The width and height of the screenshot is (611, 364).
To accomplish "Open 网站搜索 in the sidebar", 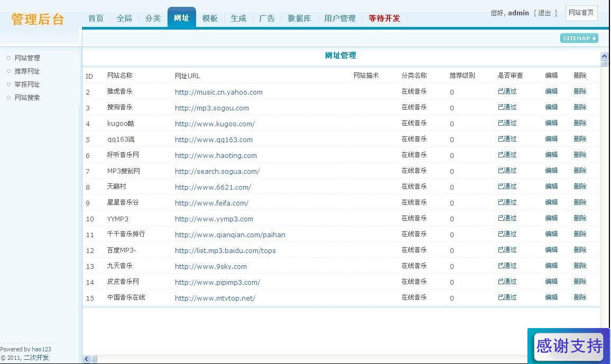I will [x=27, y=98].
